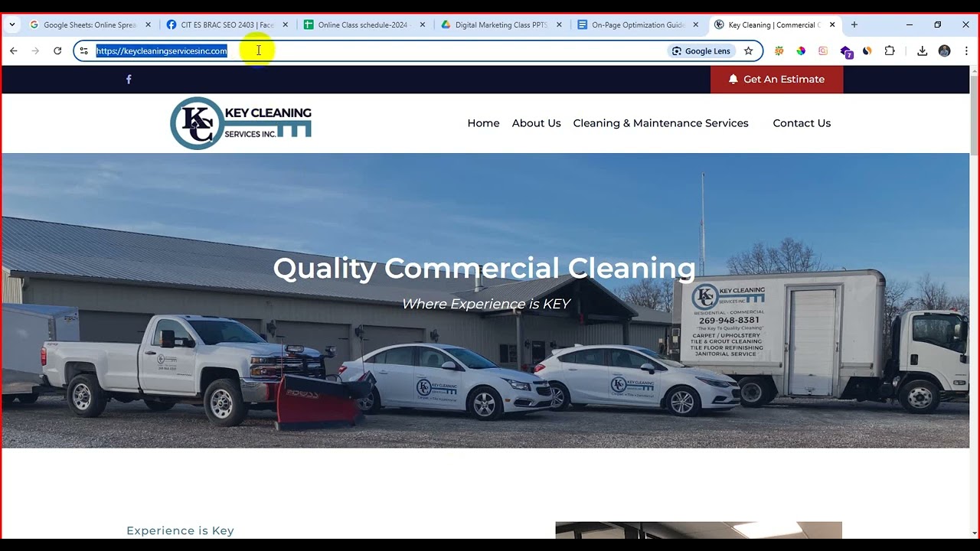Close the Key Cleaning tab
Screen dimensions: 980x551
[x=832, y=24]
